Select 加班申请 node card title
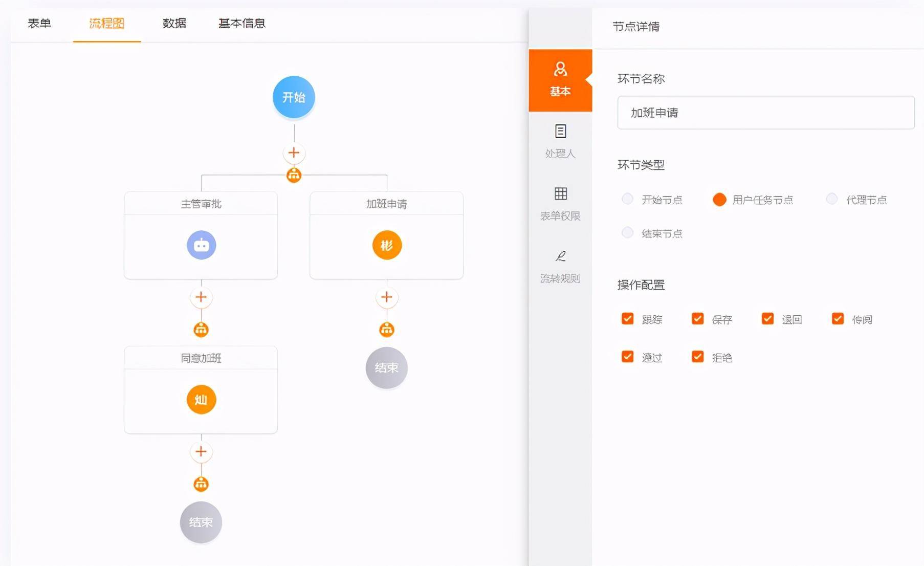 (x=387, y=204)
